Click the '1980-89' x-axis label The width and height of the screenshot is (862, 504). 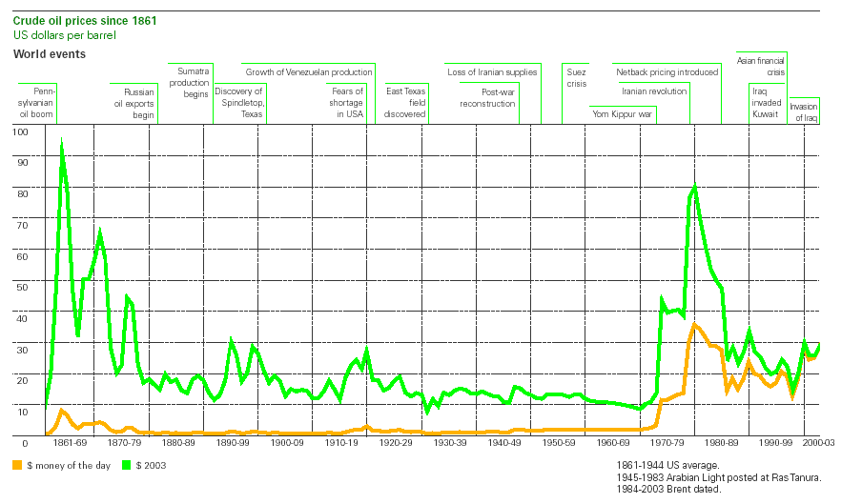click(x=721, y=442)
